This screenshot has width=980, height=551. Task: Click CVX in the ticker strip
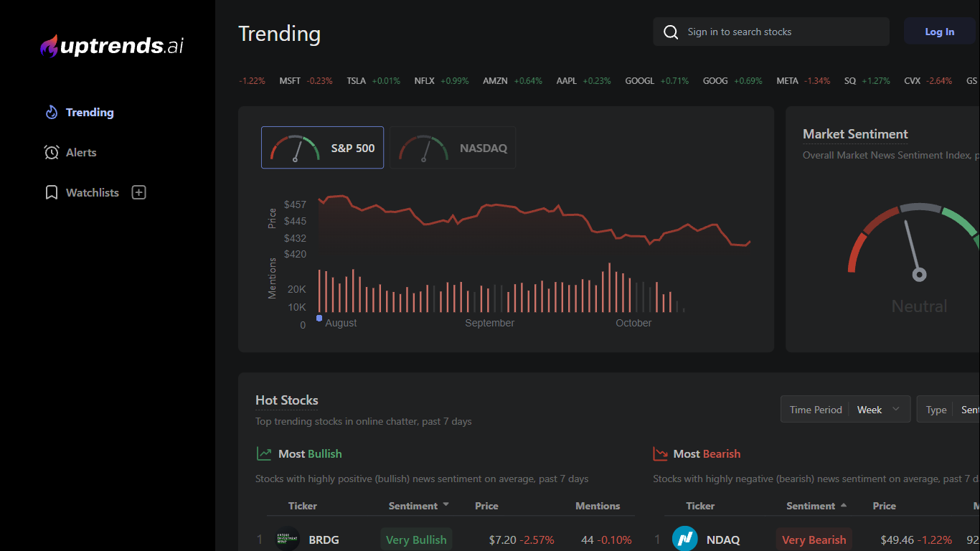913,81
